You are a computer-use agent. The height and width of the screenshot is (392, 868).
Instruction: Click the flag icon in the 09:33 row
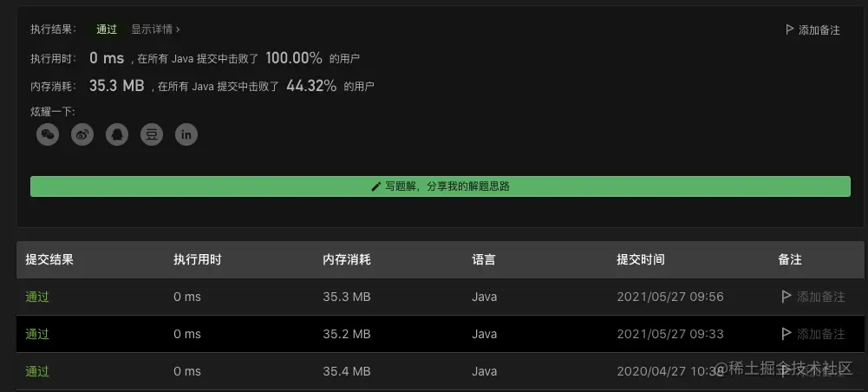(786, 334)
